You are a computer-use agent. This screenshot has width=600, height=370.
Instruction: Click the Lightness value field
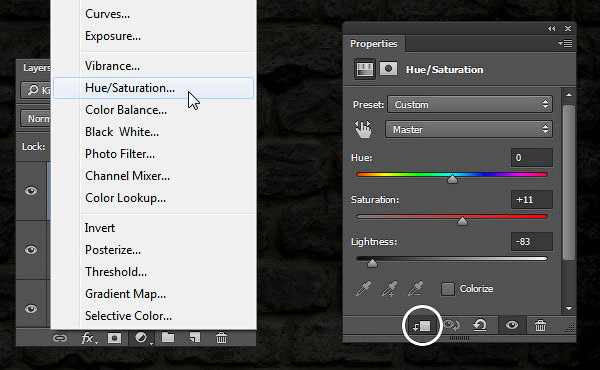tap(532, 242)
